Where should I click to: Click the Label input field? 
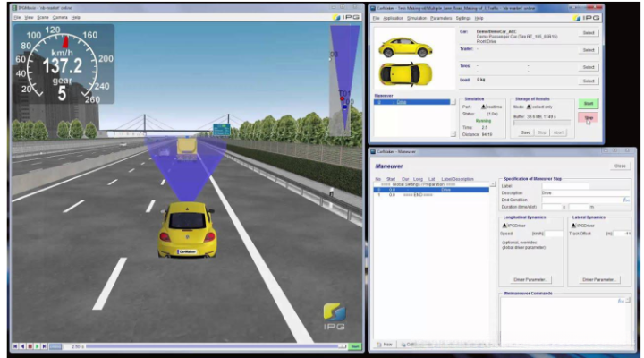pyautogui.click(x=565, y=186)
